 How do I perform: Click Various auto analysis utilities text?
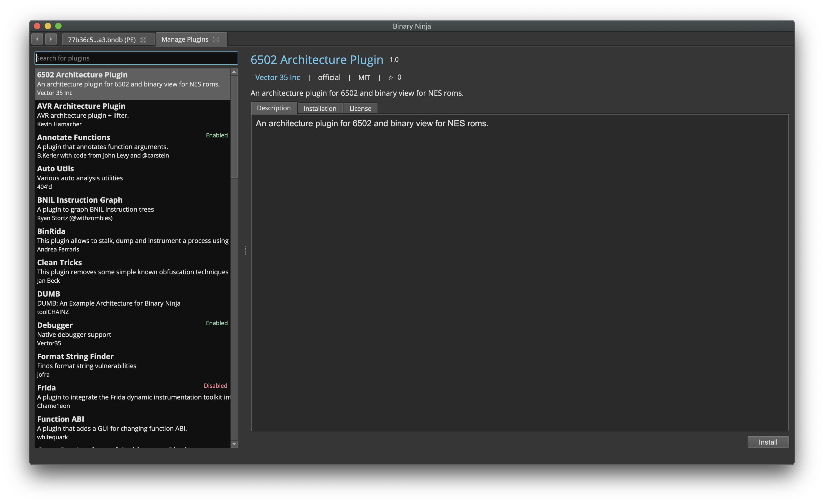tap(80, 178)
